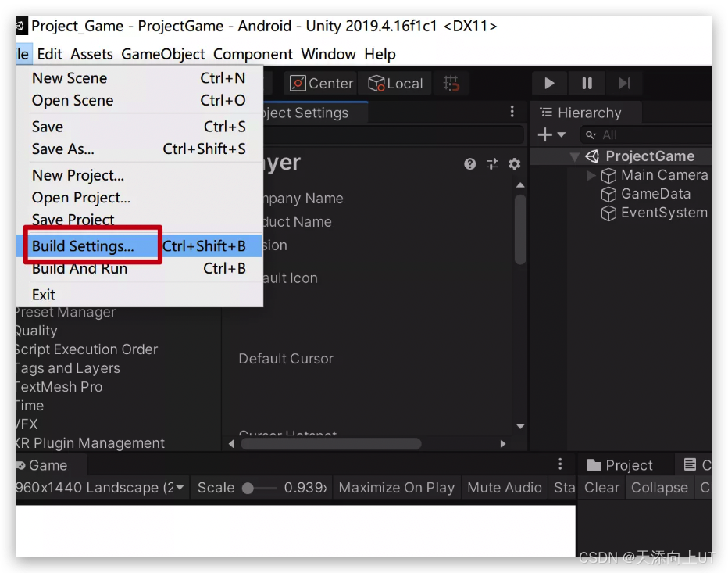Click the Main Camera cube icon
Viewport: 728px width, 573px height.
(x=608, y=176)
